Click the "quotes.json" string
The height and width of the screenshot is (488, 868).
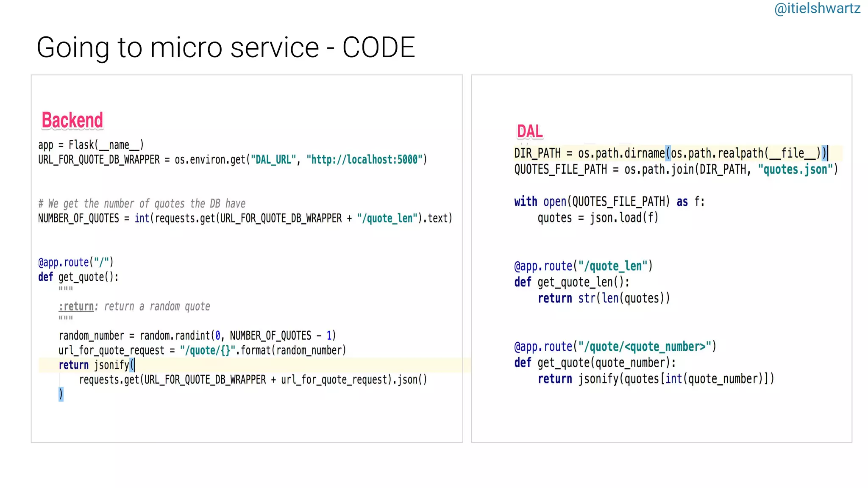[795, 169]
